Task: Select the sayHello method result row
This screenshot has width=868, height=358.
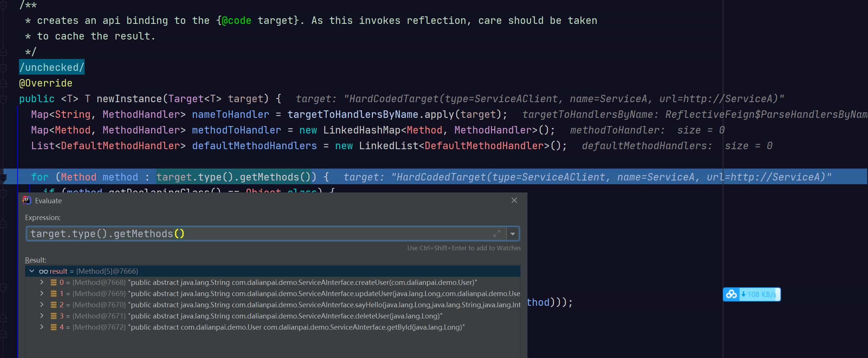Action: [x=273, y=305]
